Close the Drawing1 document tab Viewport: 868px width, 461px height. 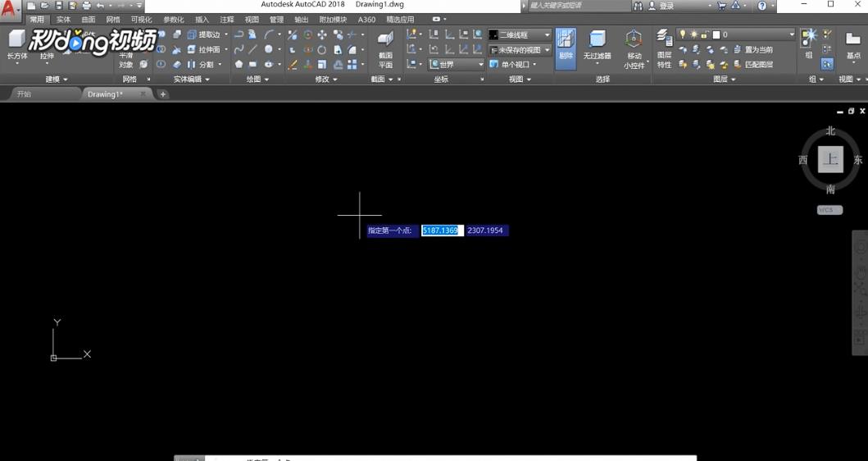tap(143, 94)
